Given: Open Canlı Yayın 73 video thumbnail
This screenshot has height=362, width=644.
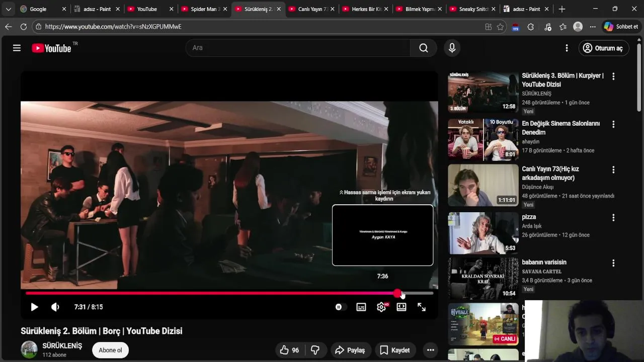Looking at the screenshot, I should 483,185.
